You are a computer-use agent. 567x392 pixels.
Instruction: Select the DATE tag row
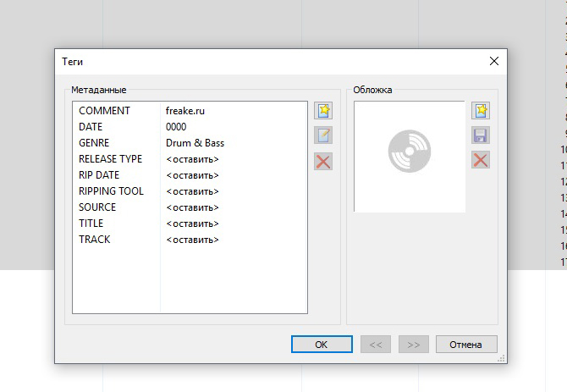point(190,127)
